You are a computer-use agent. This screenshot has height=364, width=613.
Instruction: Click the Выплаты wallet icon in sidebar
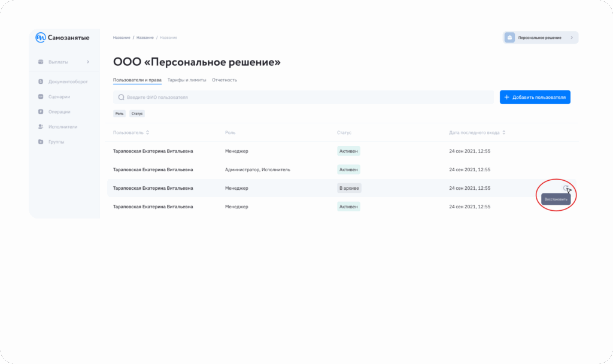pyautogui.click(x=41, y=62)
